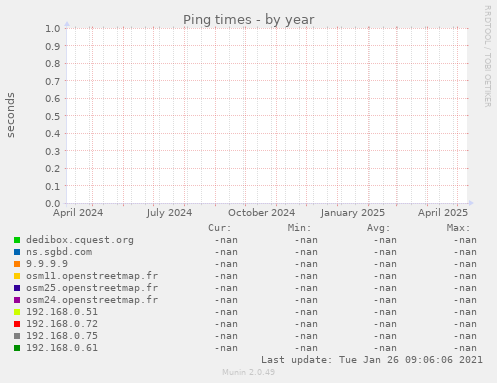Click the graph title "Ping times - by year"
The image size is (497, 383).
(248, 20)
